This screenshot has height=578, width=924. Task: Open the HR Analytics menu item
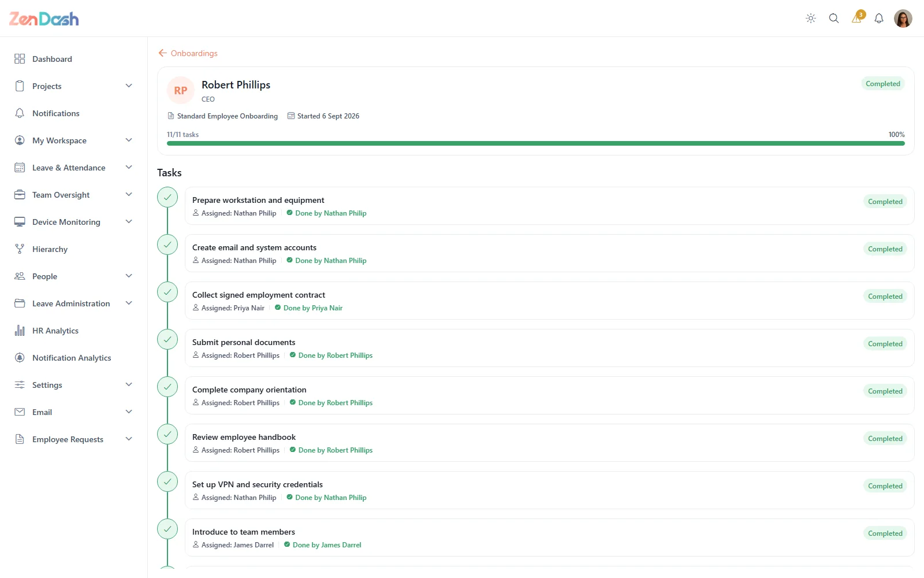click(74, 331)
